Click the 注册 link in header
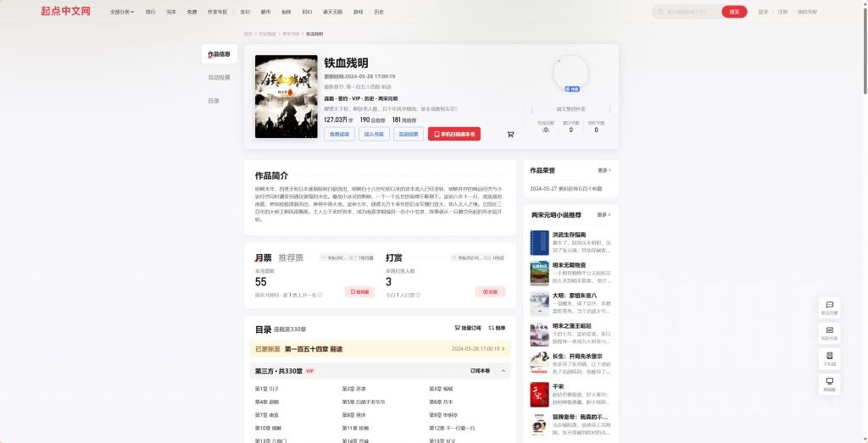The height and width of the screenshot is (443, 868). tap(782, 12)
